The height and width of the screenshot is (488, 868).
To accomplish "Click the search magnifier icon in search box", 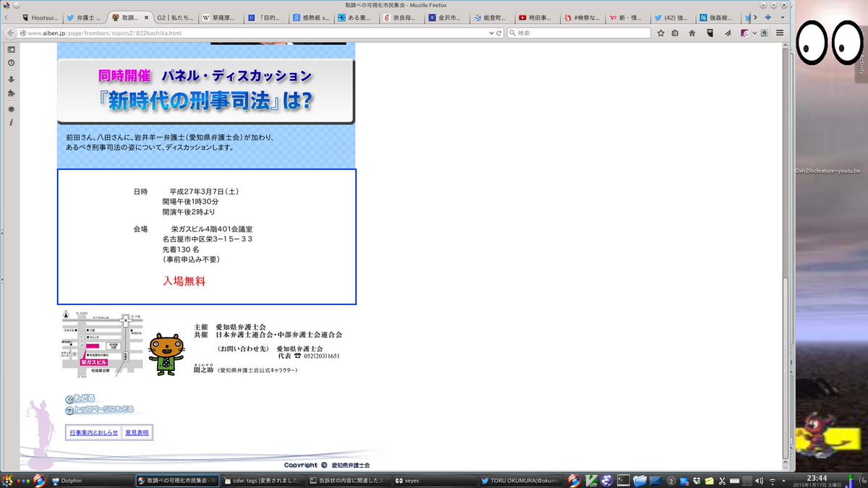I will click(x=512, y=33).
